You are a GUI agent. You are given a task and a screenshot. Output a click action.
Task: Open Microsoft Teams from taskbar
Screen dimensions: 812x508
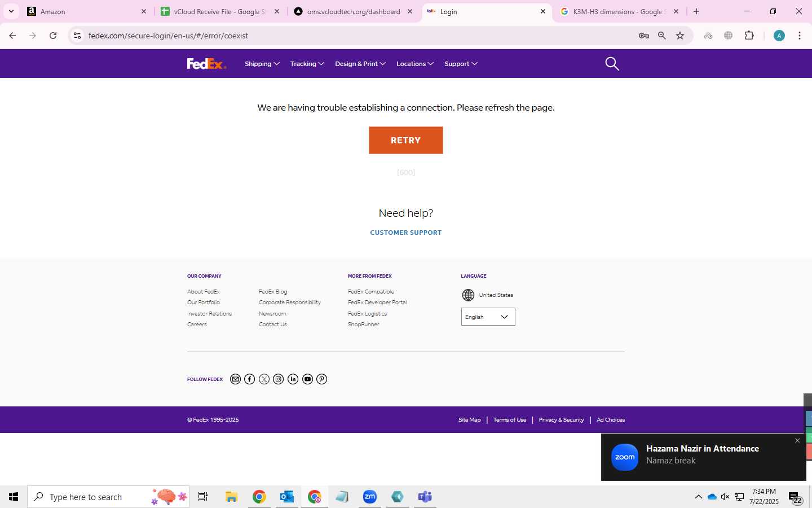(x=425, y=497)
